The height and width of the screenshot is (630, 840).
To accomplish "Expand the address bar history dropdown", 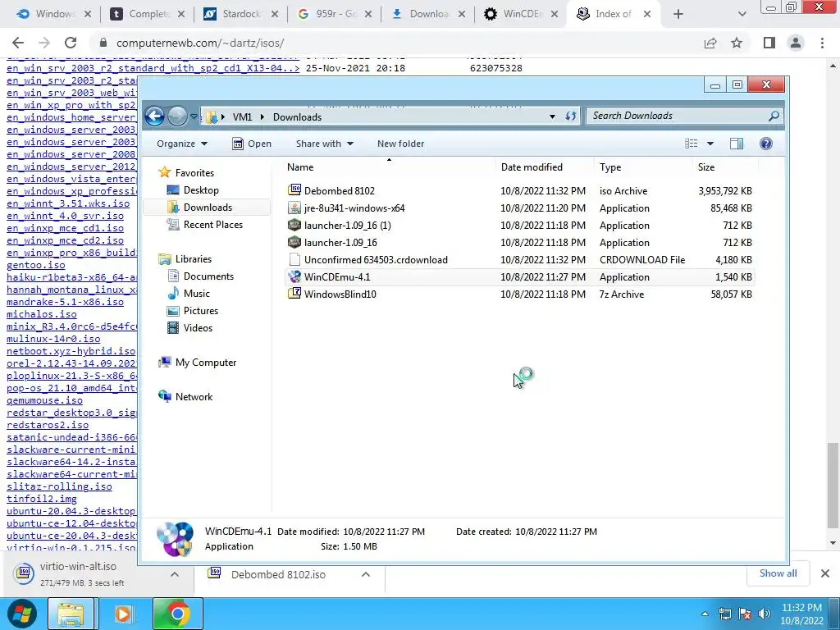I will pos(552,116).
